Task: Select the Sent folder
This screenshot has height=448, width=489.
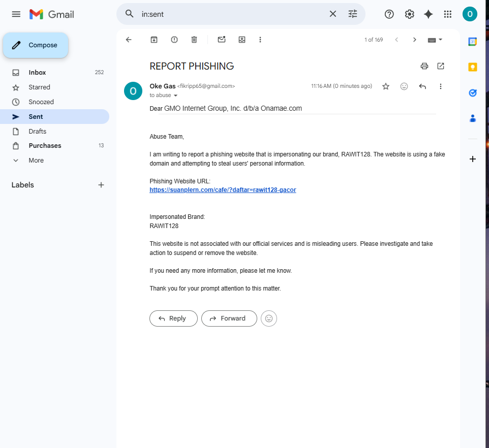Action: click(54, 116)
